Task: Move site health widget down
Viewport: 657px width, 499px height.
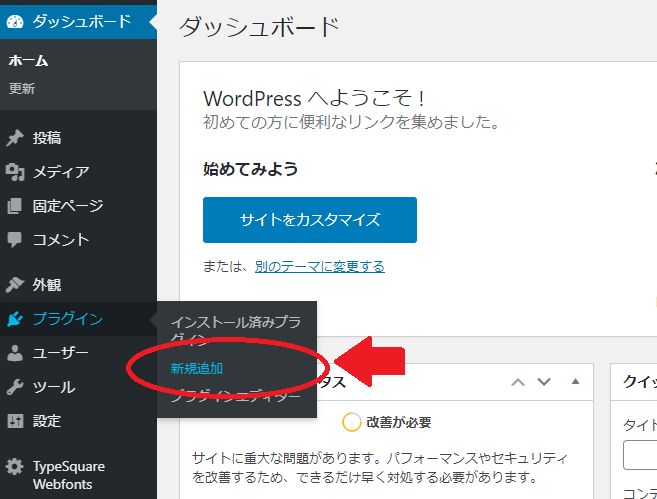Action: tap(544, 382)
